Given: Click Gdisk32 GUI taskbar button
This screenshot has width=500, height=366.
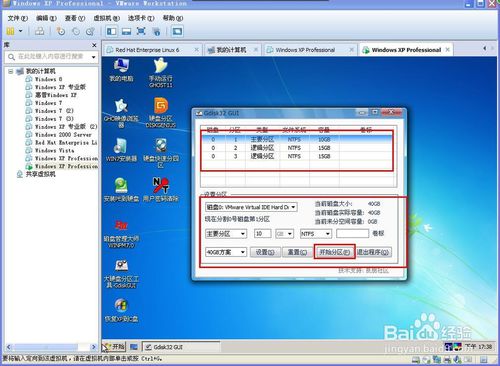Looking at the screenshot, I should [181, 347].
